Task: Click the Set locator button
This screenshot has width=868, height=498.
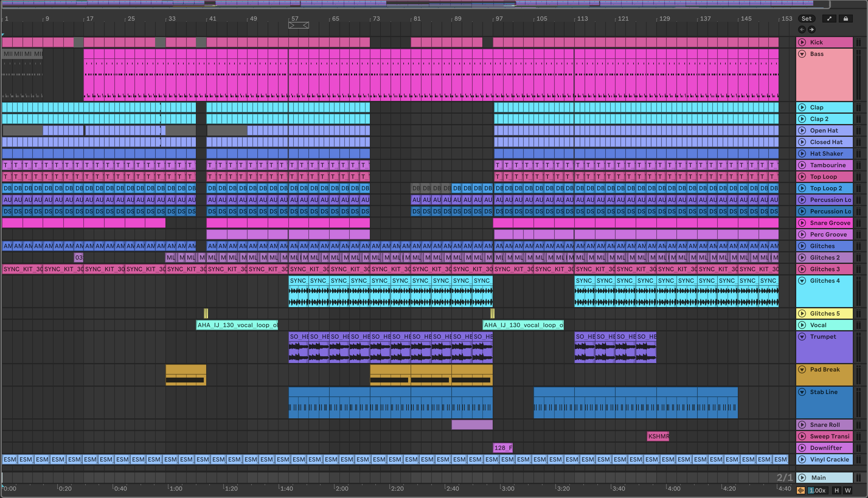Action: pyautogui.click(x=807, y=19)
